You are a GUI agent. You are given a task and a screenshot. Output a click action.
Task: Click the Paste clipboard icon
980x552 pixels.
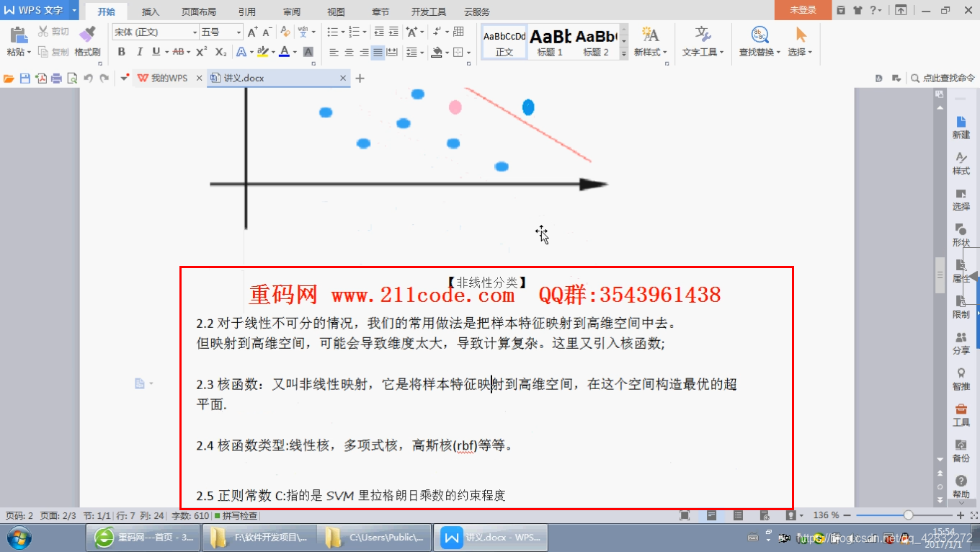19,34
